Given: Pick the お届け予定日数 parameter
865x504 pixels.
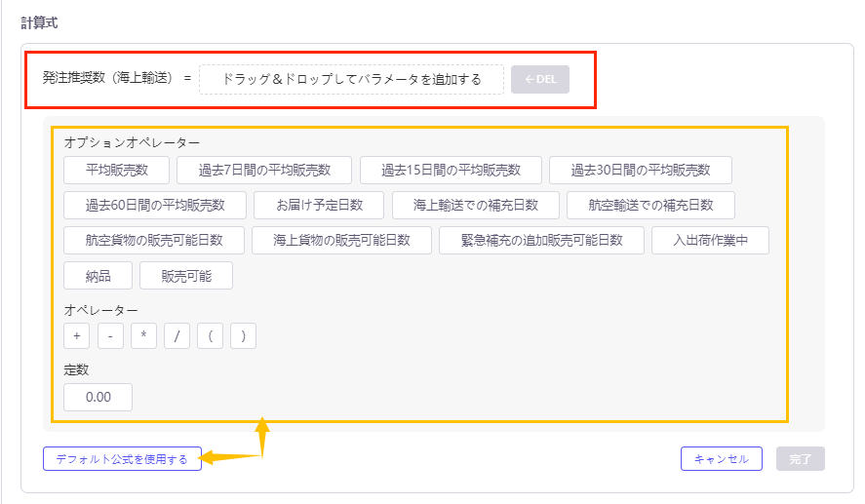Looking at the screenshot, I should [320, 205].
